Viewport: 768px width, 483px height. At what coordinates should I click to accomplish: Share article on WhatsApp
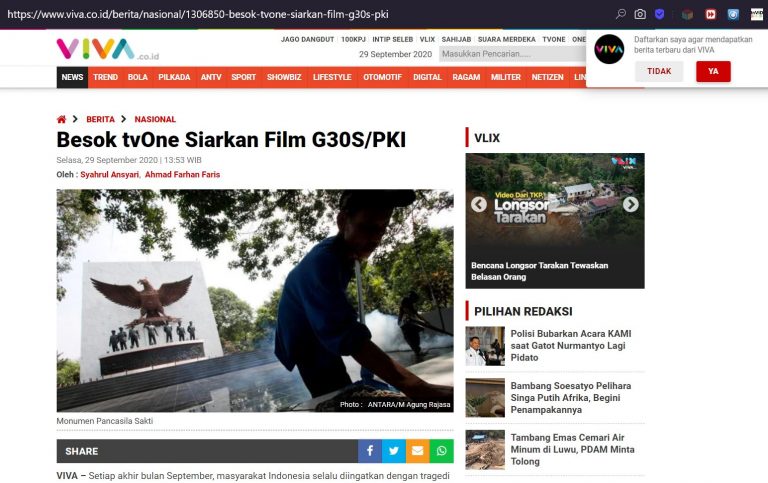click(x=441, y=451)
